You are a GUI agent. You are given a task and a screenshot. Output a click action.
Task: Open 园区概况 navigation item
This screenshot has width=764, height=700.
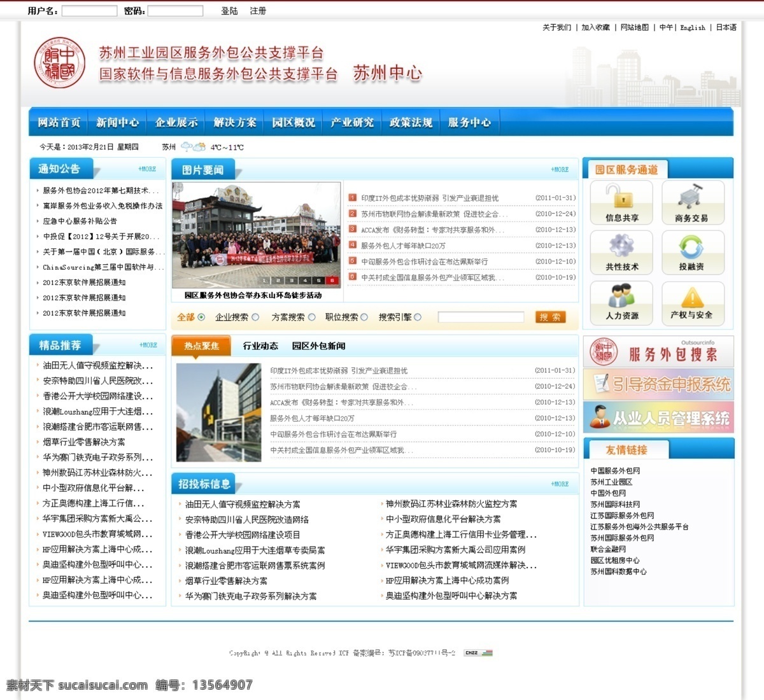point(294,122)
